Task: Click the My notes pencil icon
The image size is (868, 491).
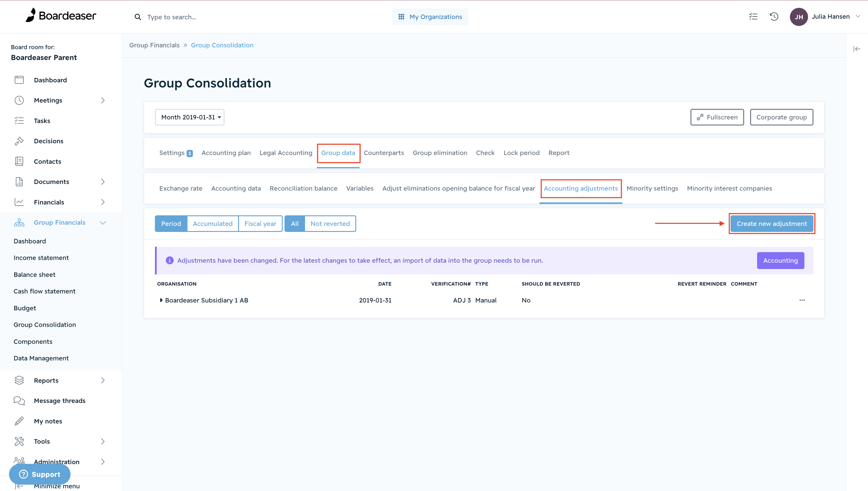Action: (x=19, y=421)
